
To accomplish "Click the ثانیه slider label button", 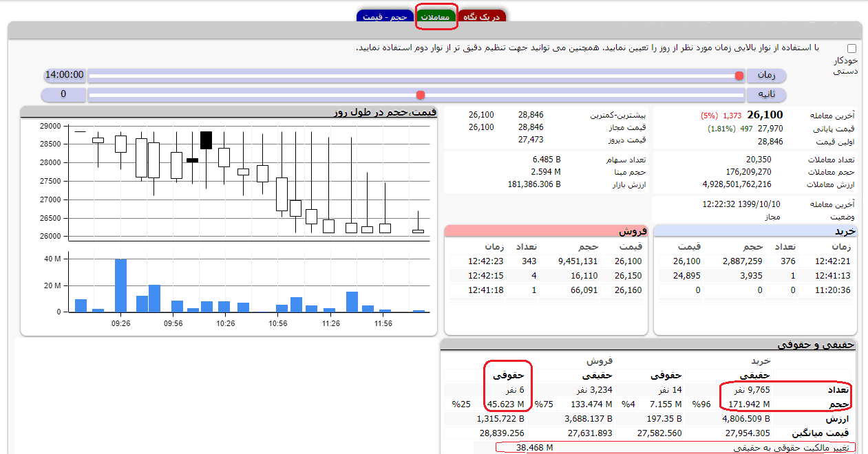I will 767,94.
